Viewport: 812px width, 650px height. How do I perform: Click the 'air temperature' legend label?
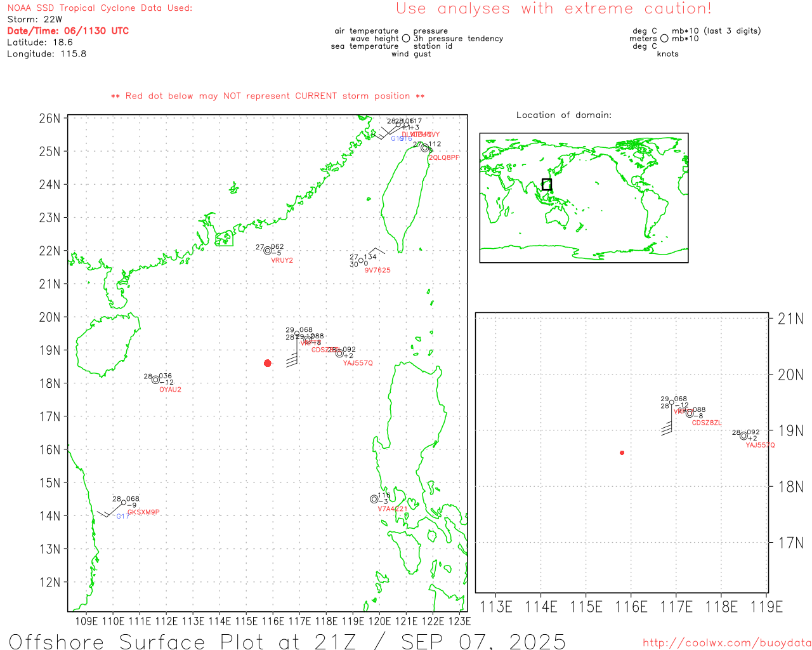point(367,31)
